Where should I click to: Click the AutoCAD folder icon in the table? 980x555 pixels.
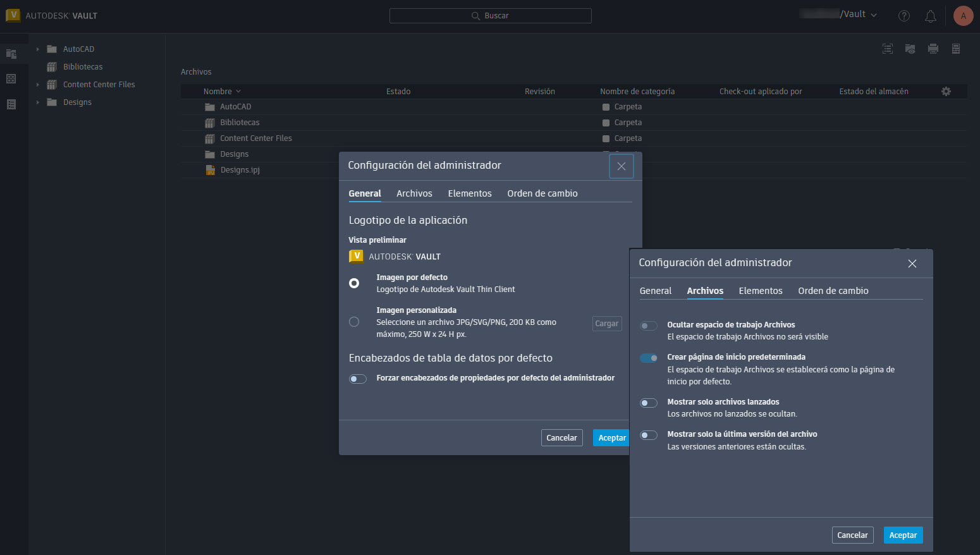tap(210, 107)
